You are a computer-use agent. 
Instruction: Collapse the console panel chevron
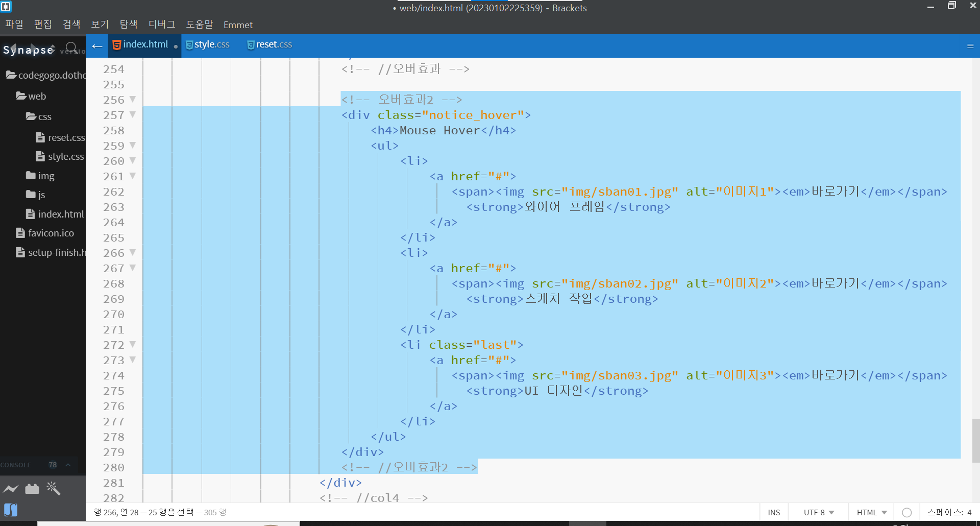pos(68,465)
